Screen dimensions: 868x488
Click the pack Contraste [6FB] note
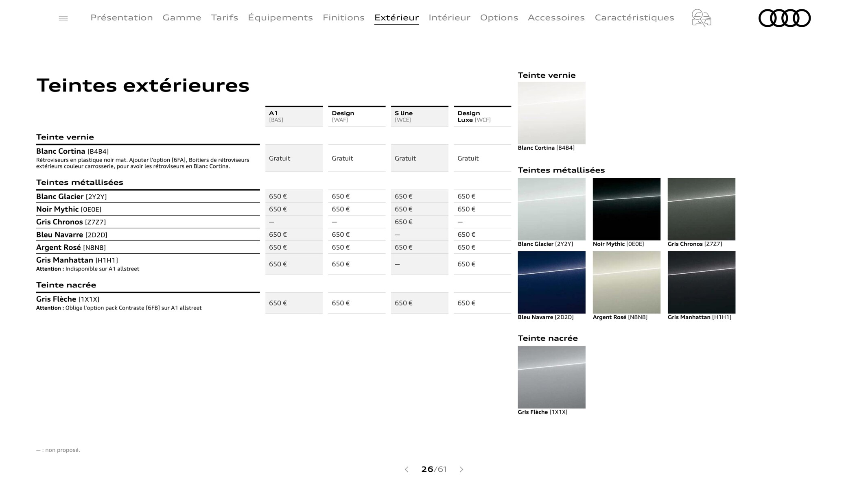coord(119,308)
